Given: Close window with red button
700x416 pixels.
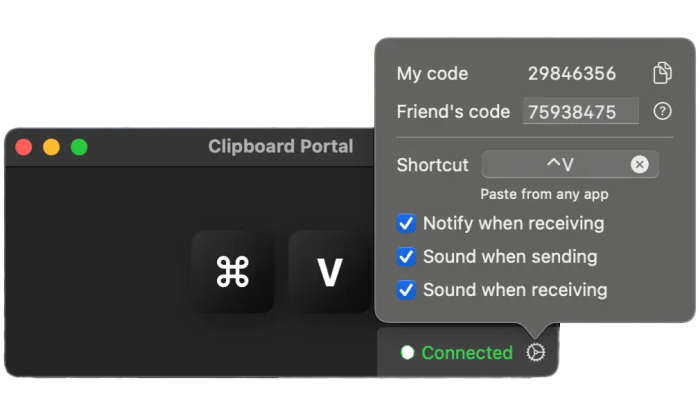Looking at the screenshot, I should (24, 147).
